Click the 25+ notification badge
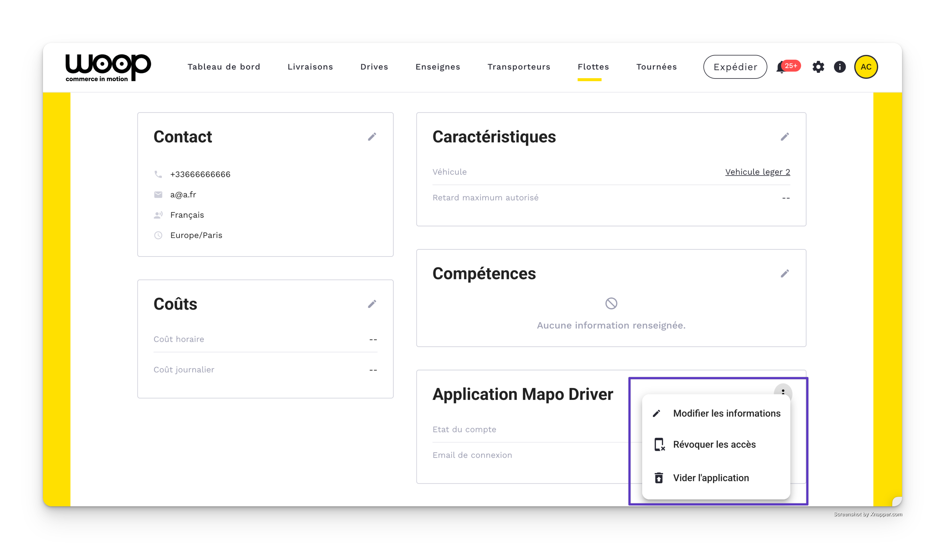945x560 pixels. [x=791, y=66]
